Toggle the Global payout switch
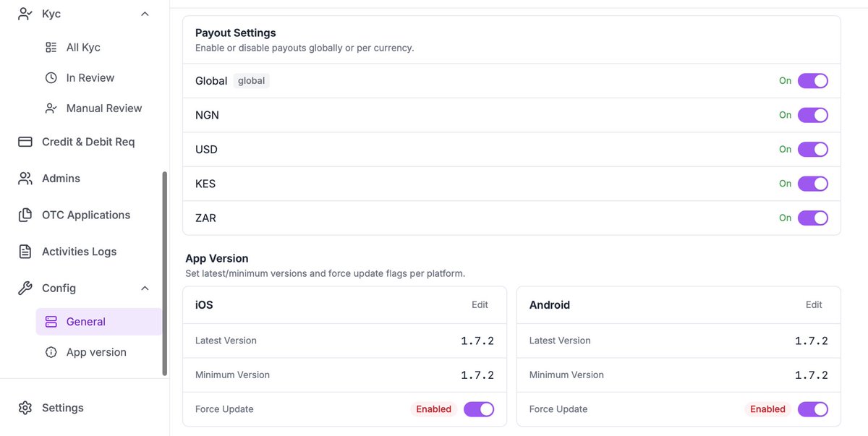Image resolution: width=868 pixels, height=436 pixels. click(813, 81)
